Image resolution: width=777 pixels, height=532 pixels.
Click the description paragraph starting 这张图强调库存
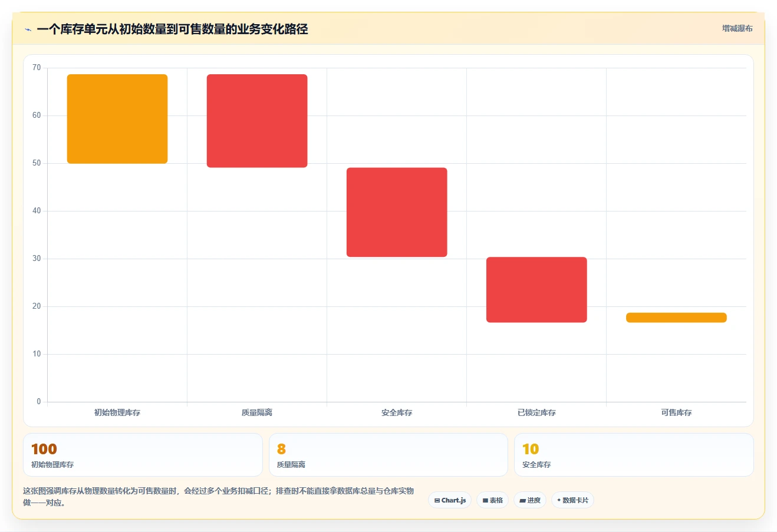[219, 497]
